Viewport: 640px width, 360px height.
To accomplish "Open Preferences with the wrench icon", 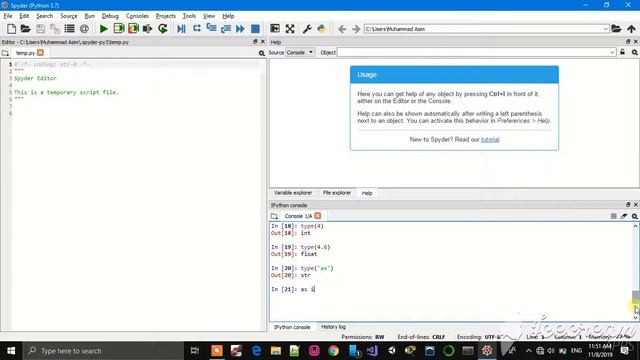I will click(x=307, y=29).
